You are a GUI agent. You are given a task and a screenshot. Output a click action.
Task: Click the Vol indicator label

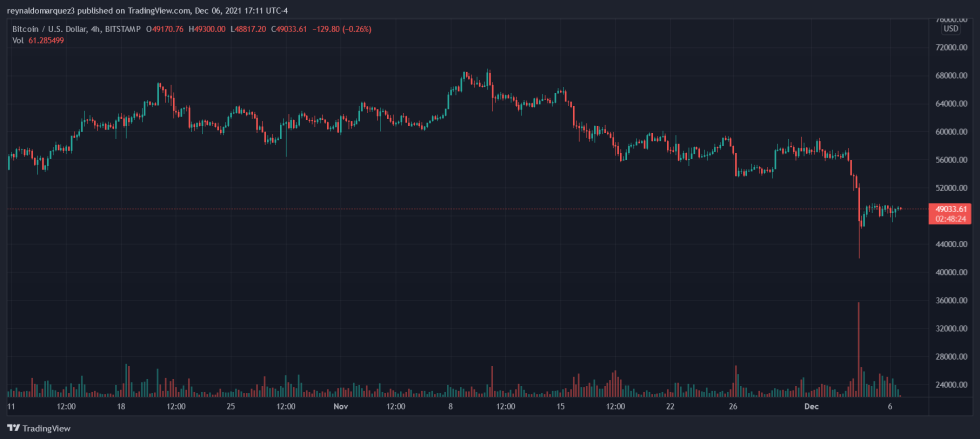pos(17,40)
